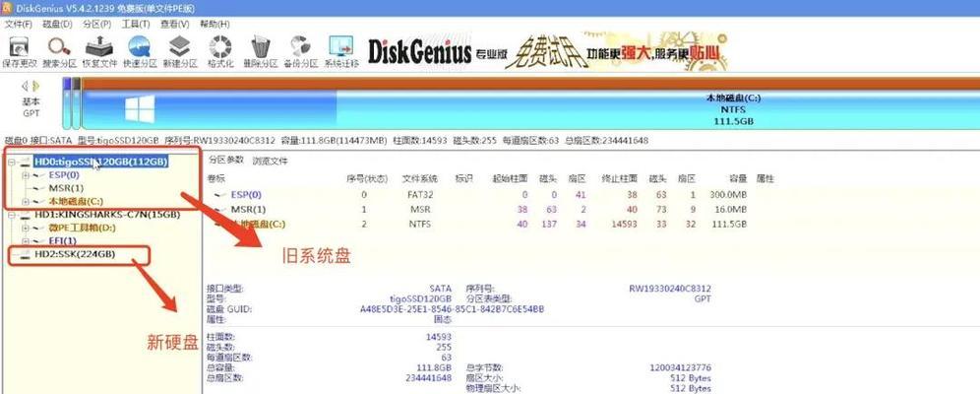Click the Format (格式化) toolbar icon
980x394 pixels.
pyautogui.click(x=220, y=47)
